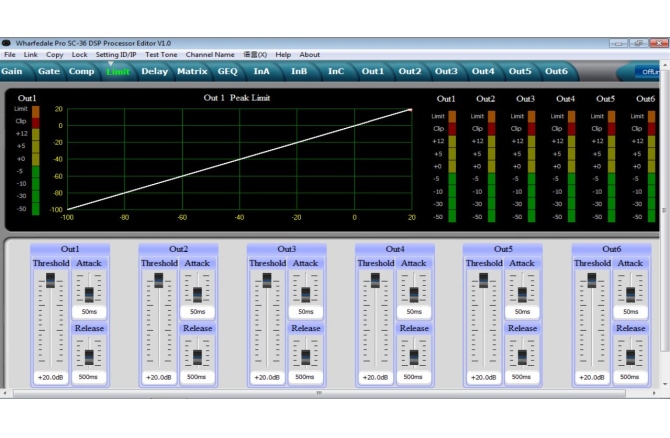Click the Out3 threshold +20.0dB value field

coord(267,377)
